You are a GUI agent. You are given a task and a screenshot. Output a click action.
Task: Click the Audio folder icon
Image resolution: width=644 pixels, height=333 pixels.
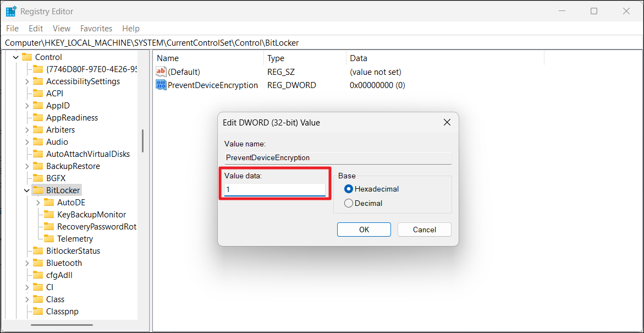click(38, 142)
